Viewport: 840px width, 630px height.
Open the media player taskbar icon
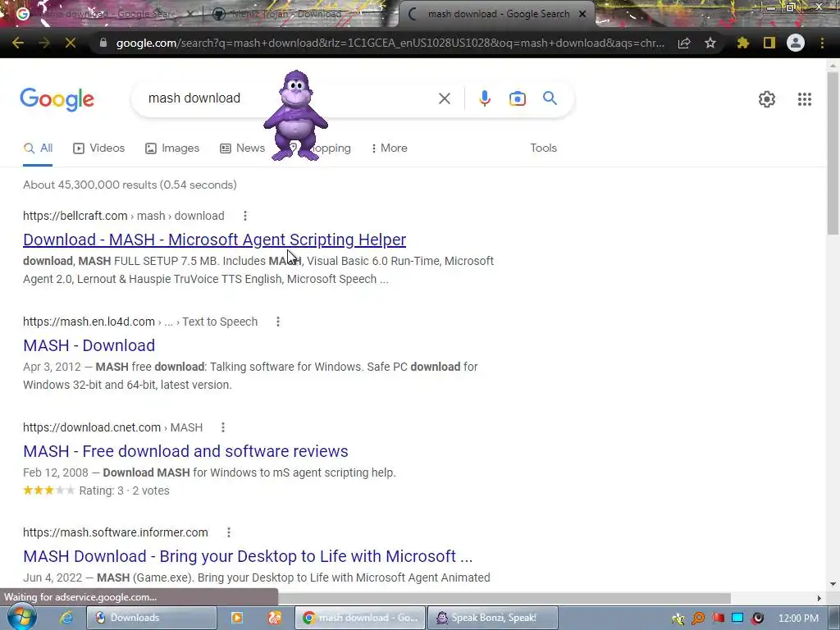(x=236, y=618)
